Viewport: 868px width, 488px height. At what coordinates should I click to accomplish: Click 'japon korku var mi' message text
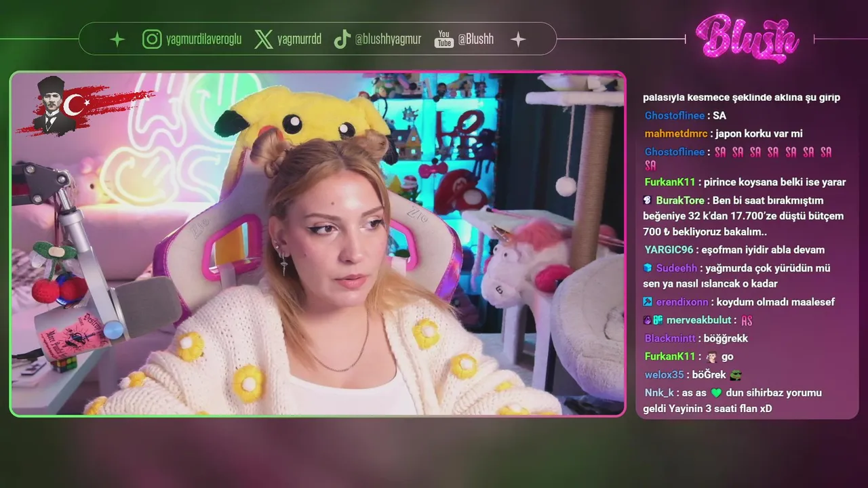tap(759, 134)
